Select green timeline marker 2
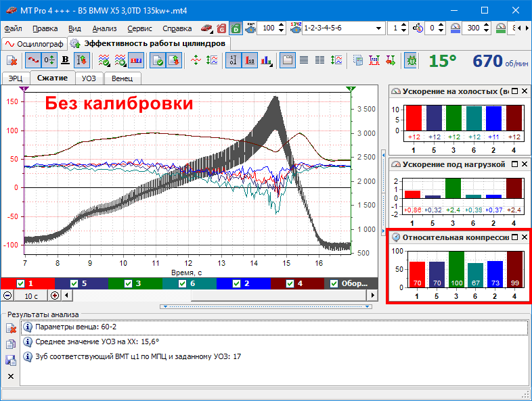Viewport: 532px width, 401px height. click(351, 89)
